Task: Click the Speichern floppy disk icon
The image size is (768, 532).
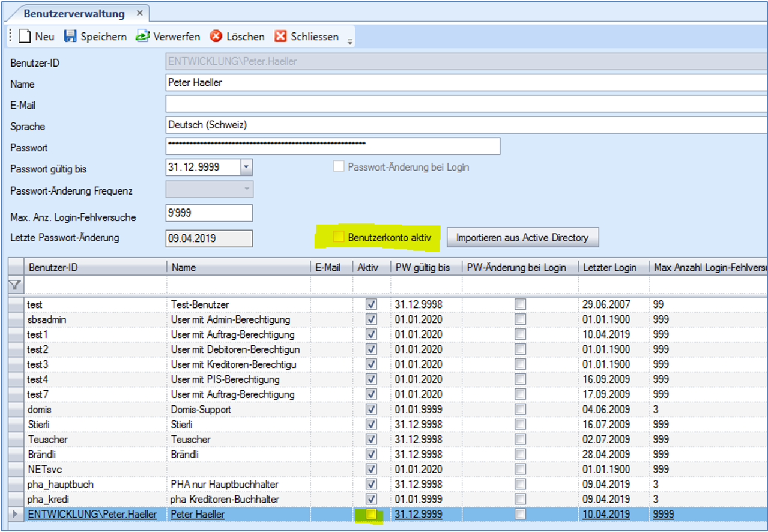Action: point(71,37)
